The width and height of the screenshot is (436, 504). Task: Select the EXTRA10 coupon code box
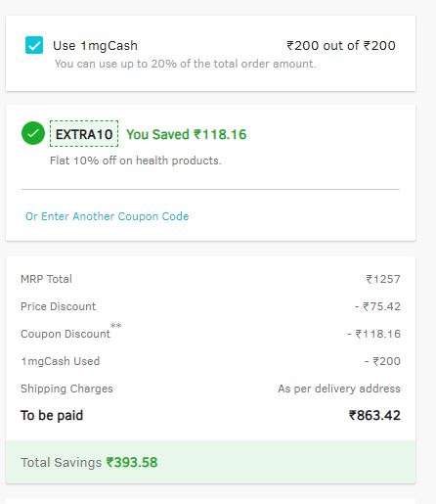84,134
